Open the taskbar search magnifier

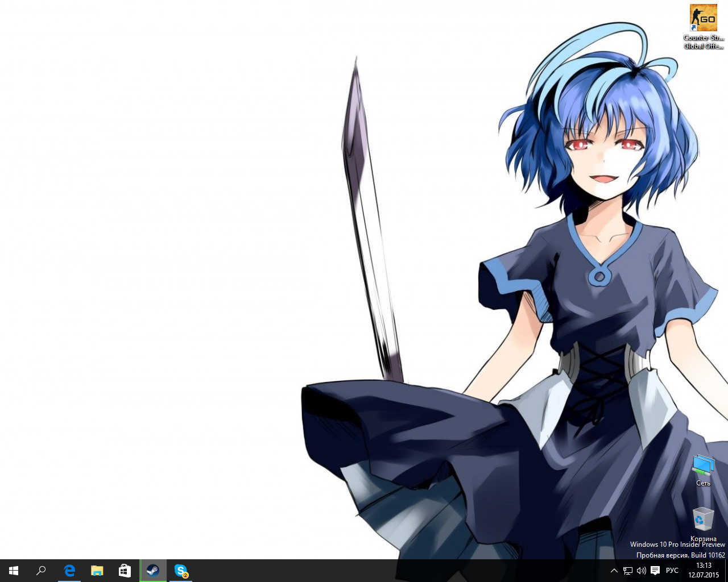(x=41, y=571)
